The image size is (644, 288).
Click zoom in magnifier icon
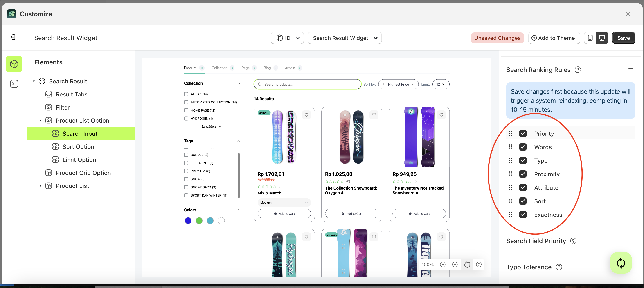point(443,265)
